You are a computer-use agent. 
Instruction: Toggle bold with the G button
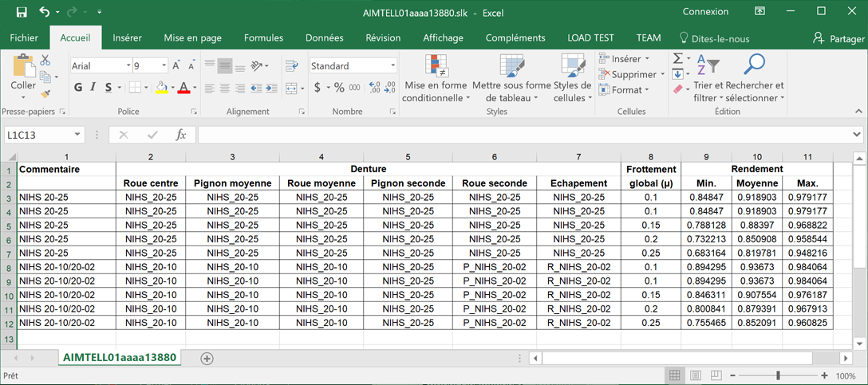[x=78, y=88]
